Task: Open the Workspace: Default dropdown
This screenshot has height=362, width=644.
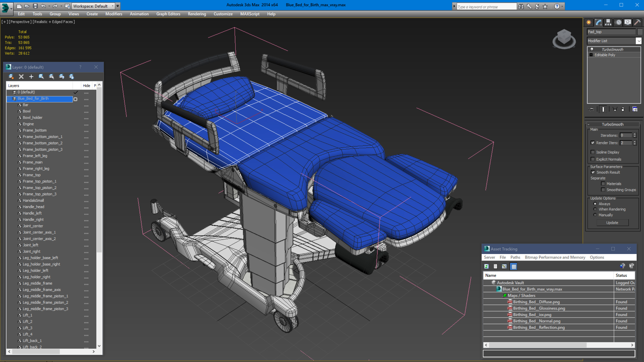Action: 93,6
